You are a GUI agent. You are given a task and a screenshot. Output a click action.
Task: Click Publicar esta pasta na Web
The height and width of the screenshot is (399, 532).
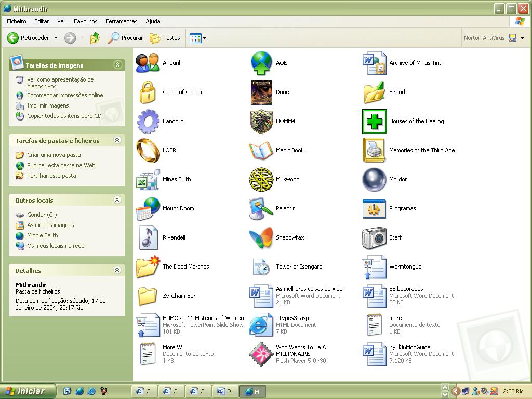pyautogui.click(x=61, y=166)
